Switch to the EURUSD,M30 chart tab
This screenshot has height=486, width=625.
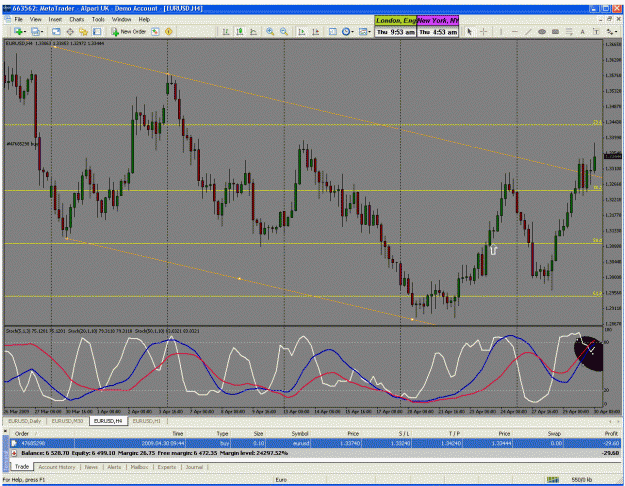[67, 421]
